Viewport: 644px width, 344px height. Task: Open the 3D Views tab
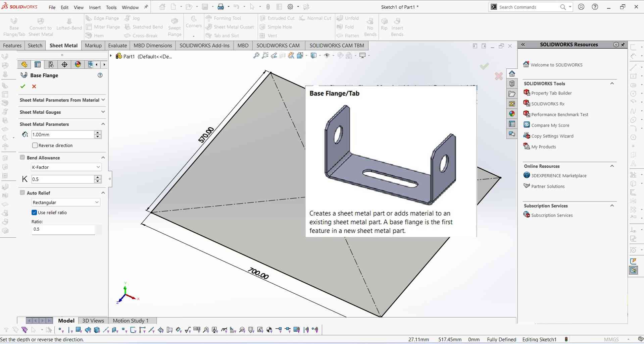tap(93, 321)
